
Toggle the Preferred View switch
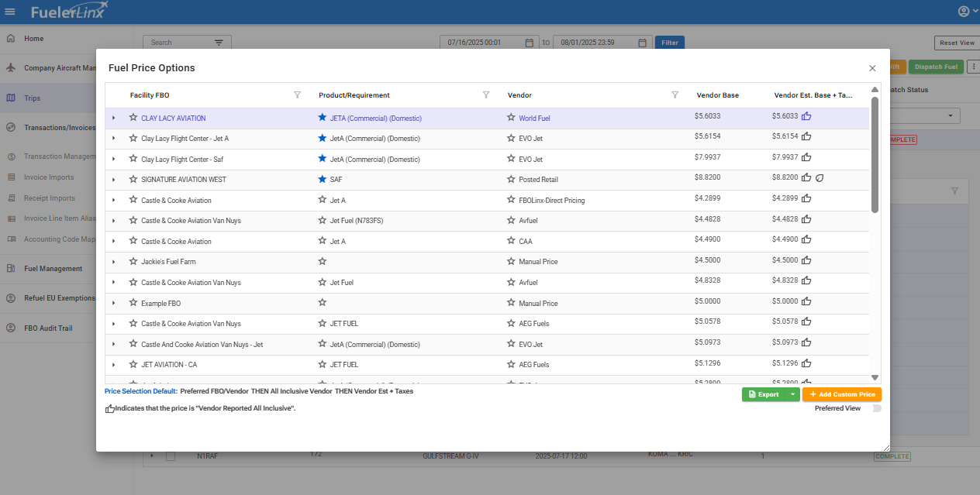coord(876,408)
